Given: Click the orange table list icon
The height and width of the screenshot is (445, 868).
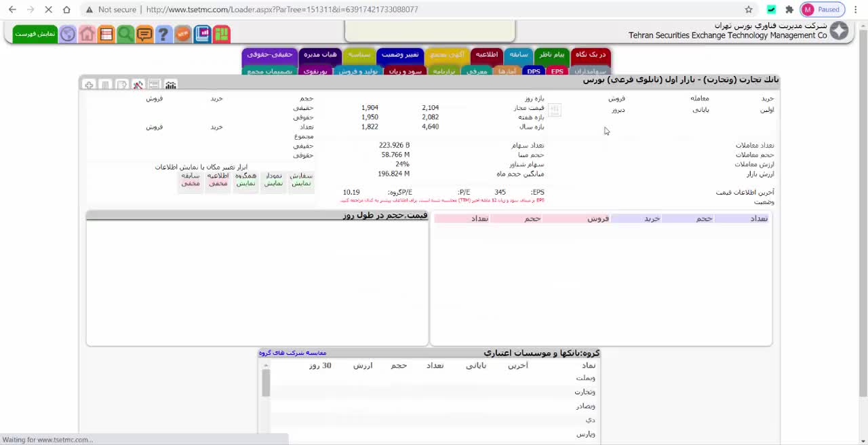Looking at the screenshot, I should [x=106, y=34].
